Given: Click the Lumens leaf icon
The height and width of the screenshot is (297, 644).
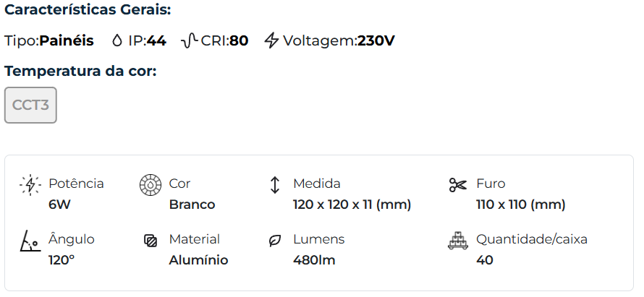Looking at the screenshot, I should (x=274, y=241).
